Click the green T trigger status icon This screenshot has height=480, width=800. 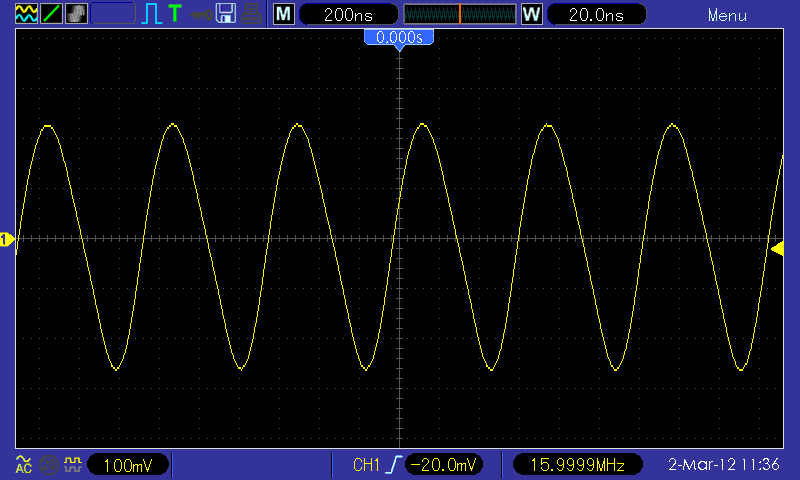[175, 13]
